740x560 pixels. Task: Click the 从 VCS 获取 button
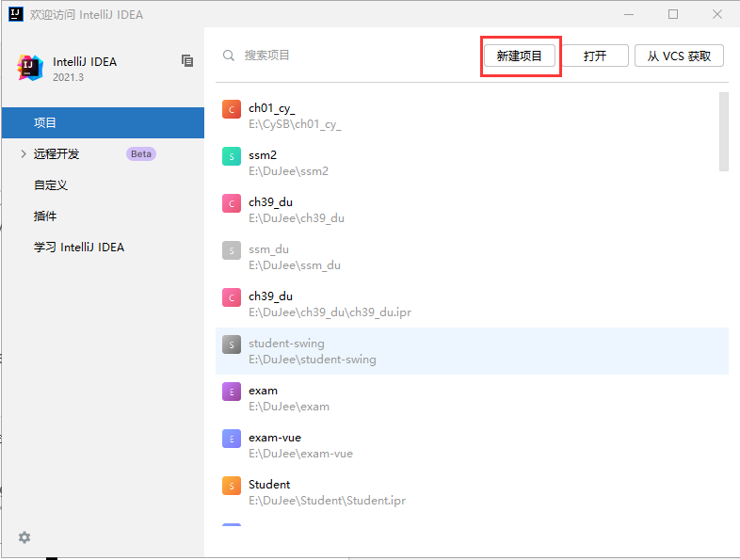[679, 56]
